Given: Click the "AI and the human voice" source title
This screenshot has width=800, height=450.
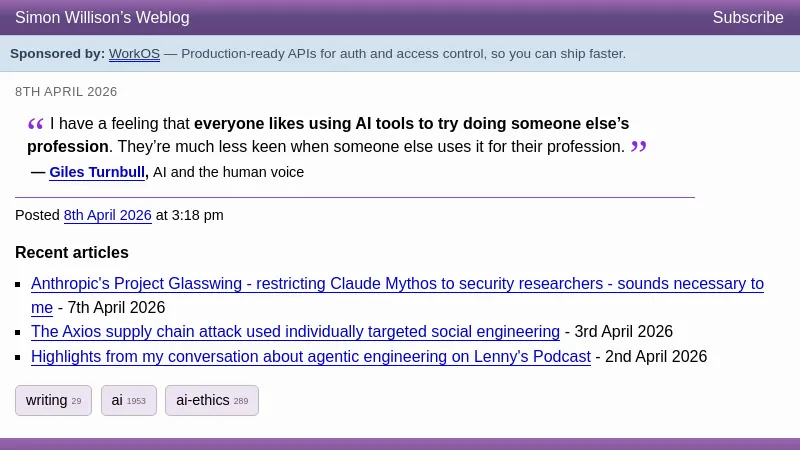Looking at the screenshot, I should point(228,172).
